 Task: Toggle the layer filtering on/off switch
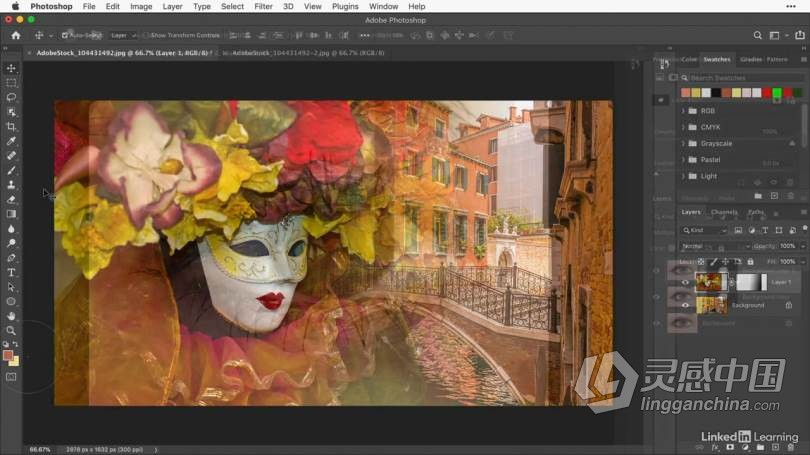tap(805, 228)
